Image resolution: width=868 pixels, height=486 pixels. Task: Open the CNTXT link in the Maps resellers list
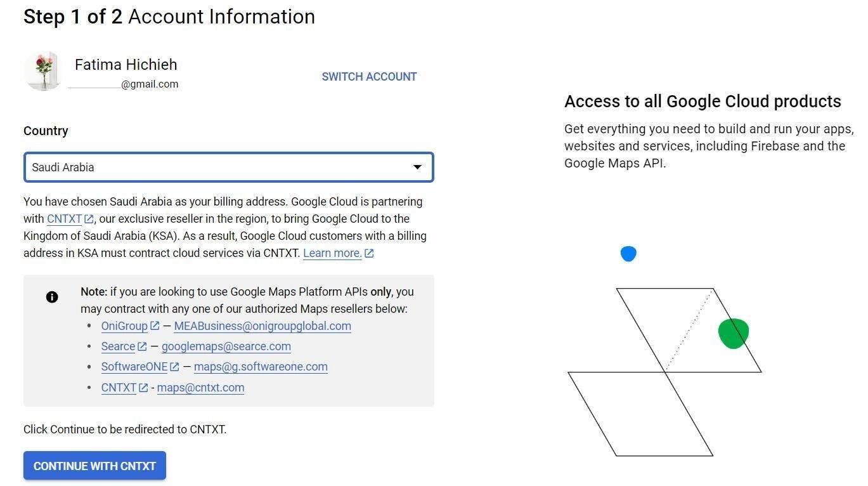(119, 388)
